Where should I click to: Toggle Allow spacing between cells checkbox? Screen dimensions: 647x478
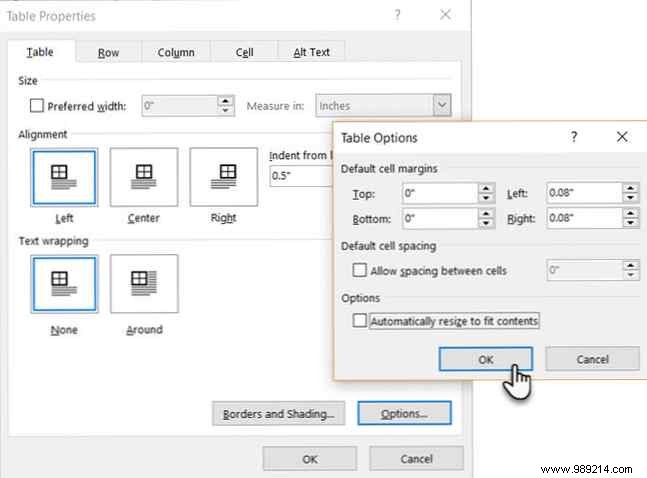[x=359, y=270]
